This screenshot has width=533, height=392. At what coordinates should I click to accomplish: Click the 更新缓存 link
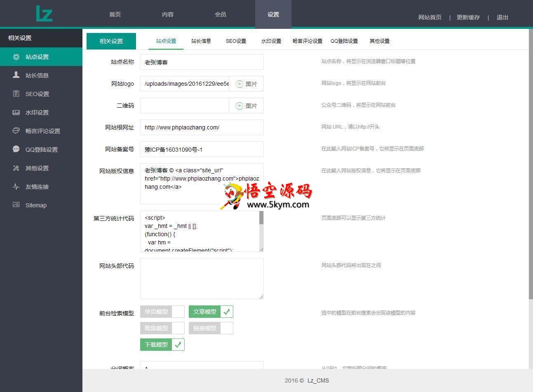tap(468, 17)
